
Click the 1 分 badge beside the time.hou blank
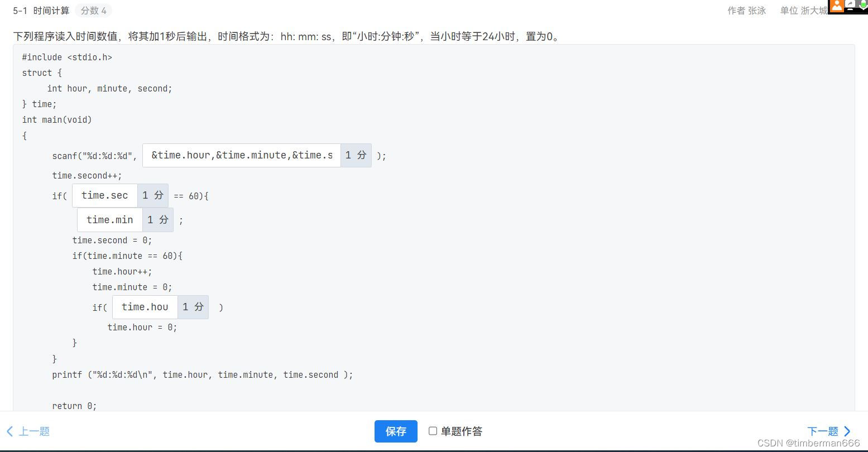(x=193, y=307)
